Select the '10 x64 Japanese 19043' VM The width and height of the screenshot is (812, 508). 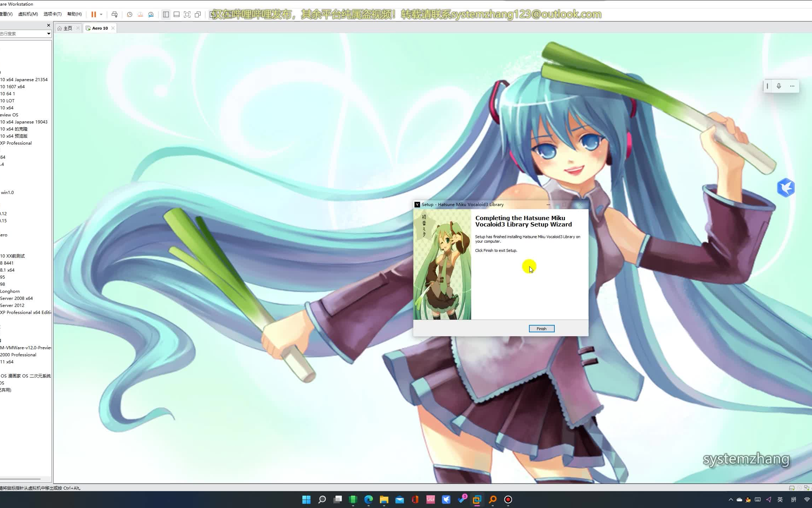pyautogui.click(x=24, y=122)
